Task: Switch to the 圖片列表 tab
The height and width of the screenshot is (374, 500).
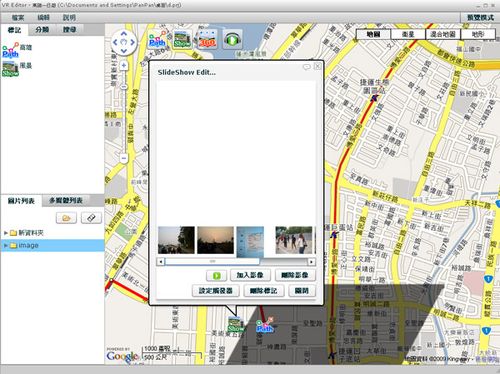Action: click(21, 201)
